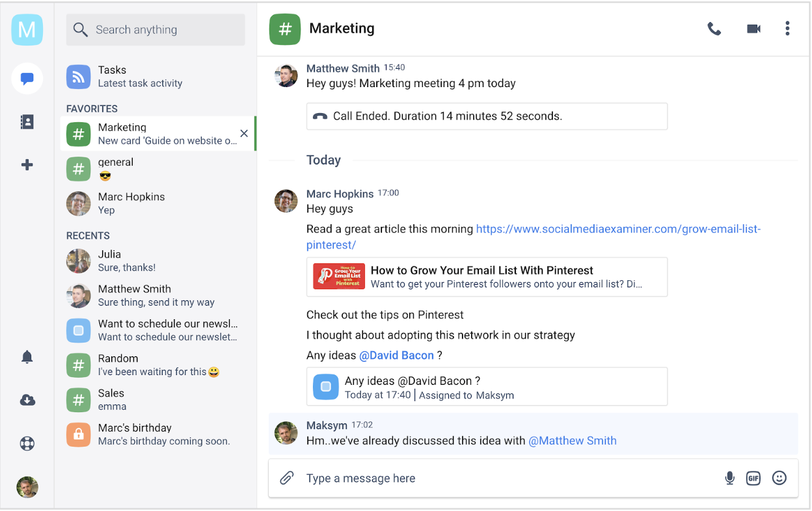Open the help lifebuoy icon
The height and width of the screenshot is (511, 812).
tap(27, 444)
